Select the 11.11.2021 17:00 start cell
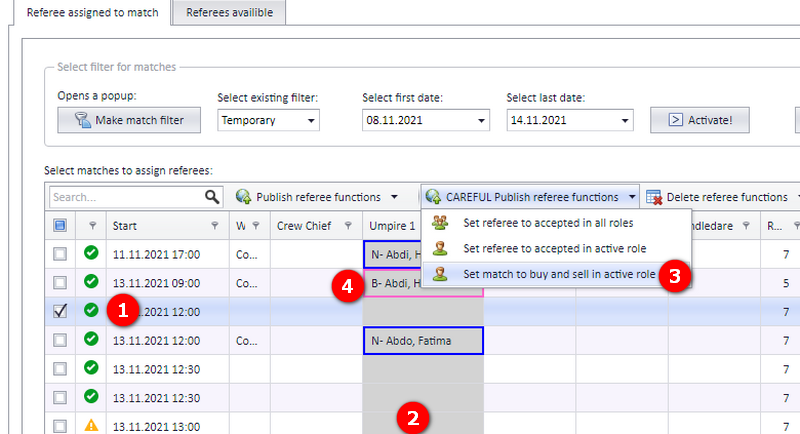Viewport: 800px width, 434px height. (167, 254)
